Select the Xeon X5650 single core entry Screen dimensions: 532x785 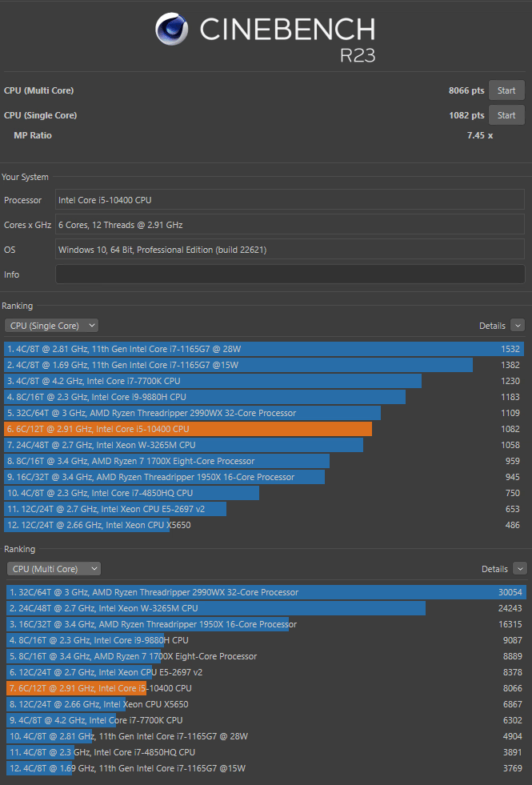click(x=264, y=525)
